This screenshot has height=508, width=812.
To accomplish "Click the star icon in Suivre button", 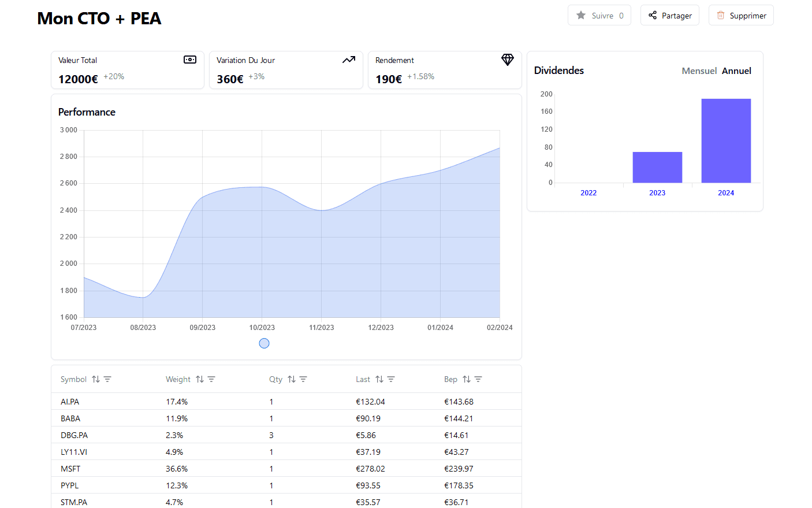I will tap(581, 16).
